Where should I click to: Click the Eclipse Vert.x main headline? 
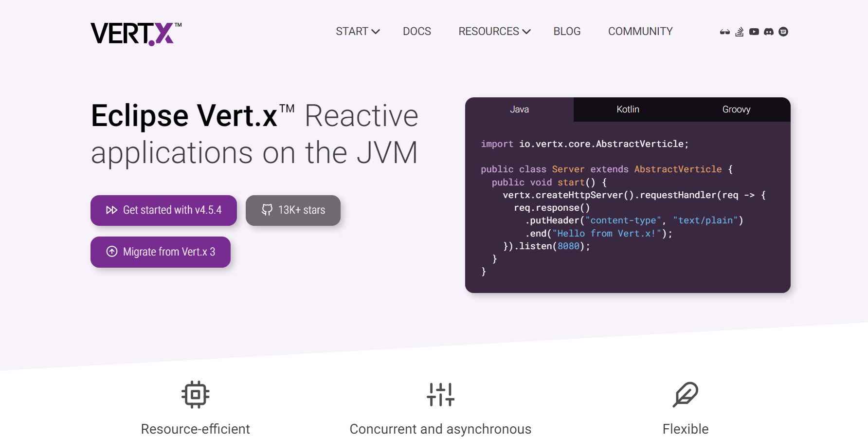(255, 134)
